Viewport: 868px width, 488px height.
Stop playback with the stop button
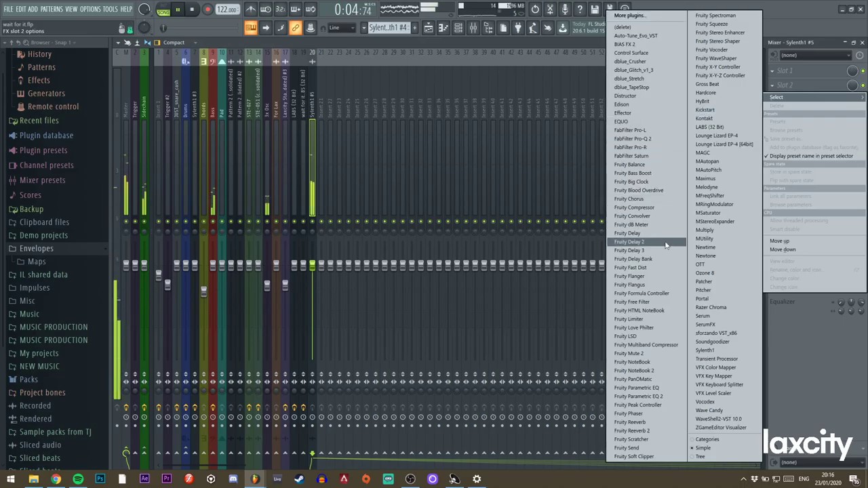(192, 9)
